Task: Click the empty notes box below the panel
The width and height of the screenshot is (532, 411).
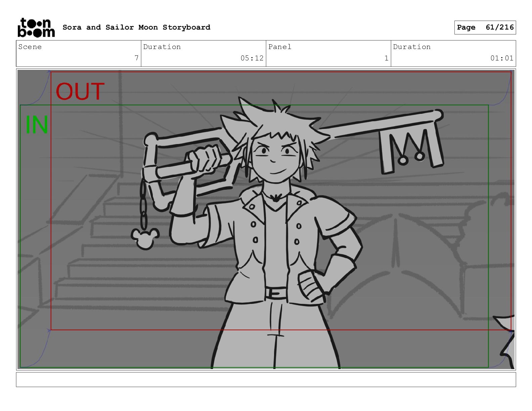Action: (x=266, y=379)
